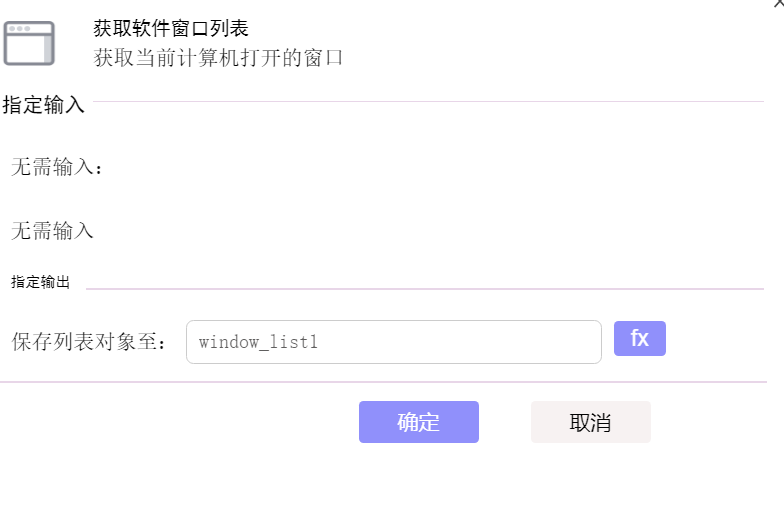
Task: Click the 无需输入 text without a colon
Action: click(52, 231)
